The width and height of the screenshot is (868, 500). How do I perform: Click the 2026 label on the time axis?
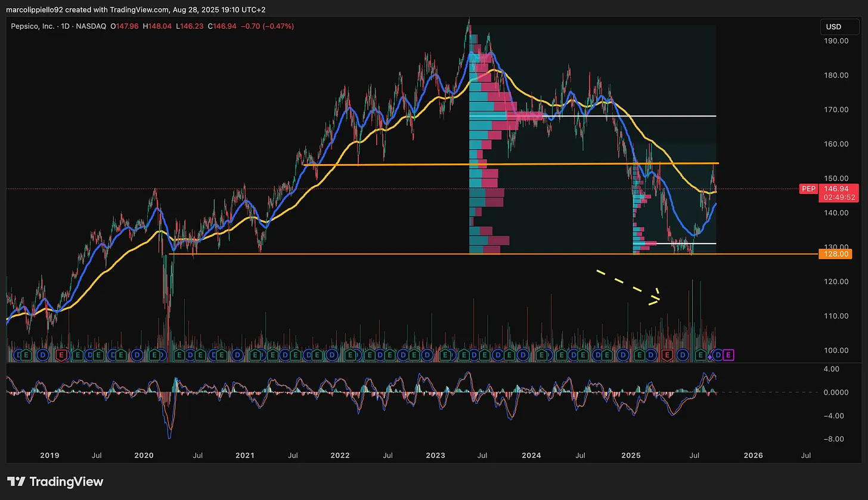tap(754, 455)
